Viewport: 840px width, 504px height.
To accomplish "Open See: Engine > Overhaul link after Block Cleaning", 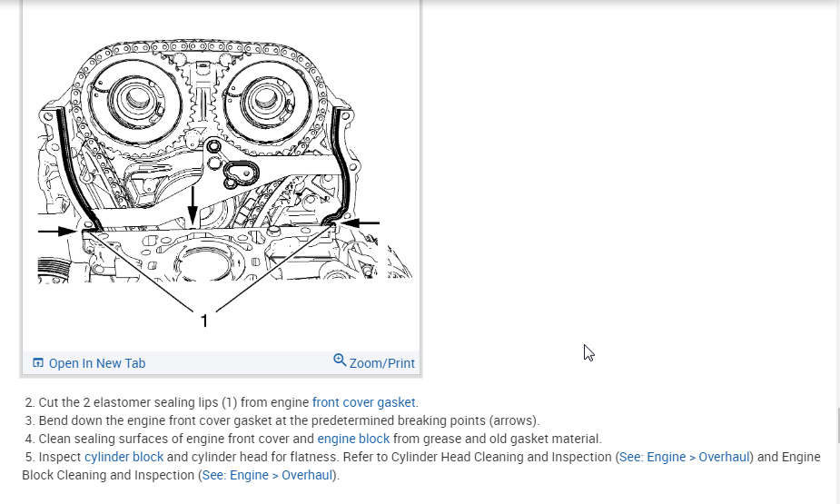I will (267, 475).
